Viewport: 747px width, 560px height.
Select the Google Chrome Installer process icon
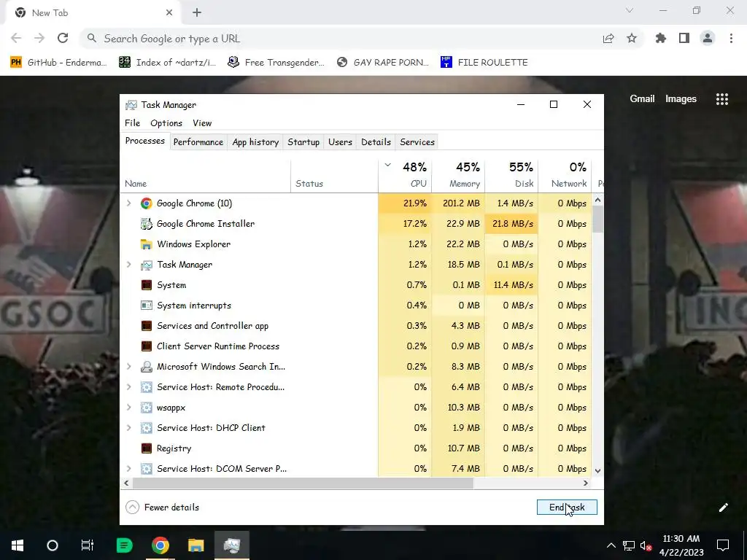tap(146, 224)
